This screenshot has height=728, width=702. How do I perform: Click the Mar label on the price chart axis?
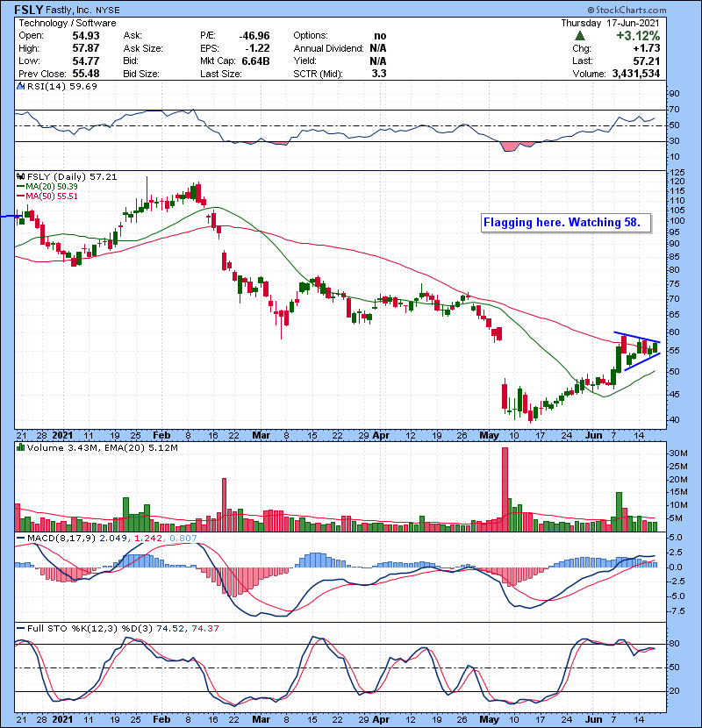coord(261,436)
